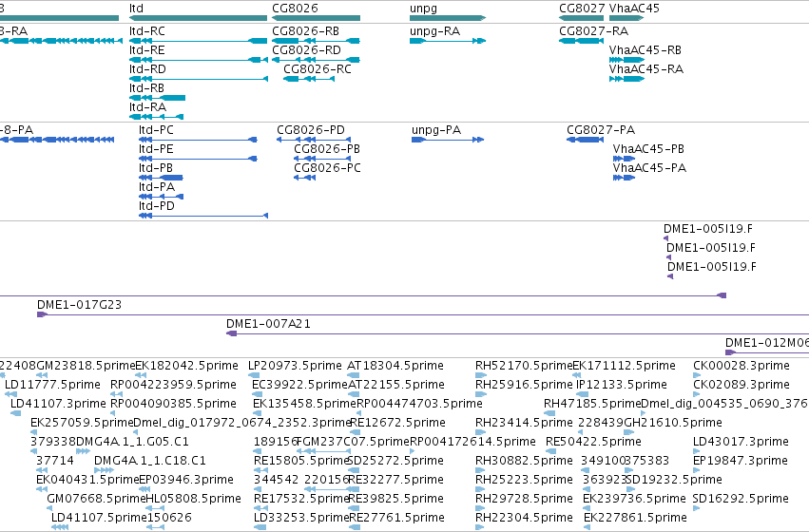Select the EK182042.5prime EST label
Screen dimensions: 809x532
[x=186, y=366]
